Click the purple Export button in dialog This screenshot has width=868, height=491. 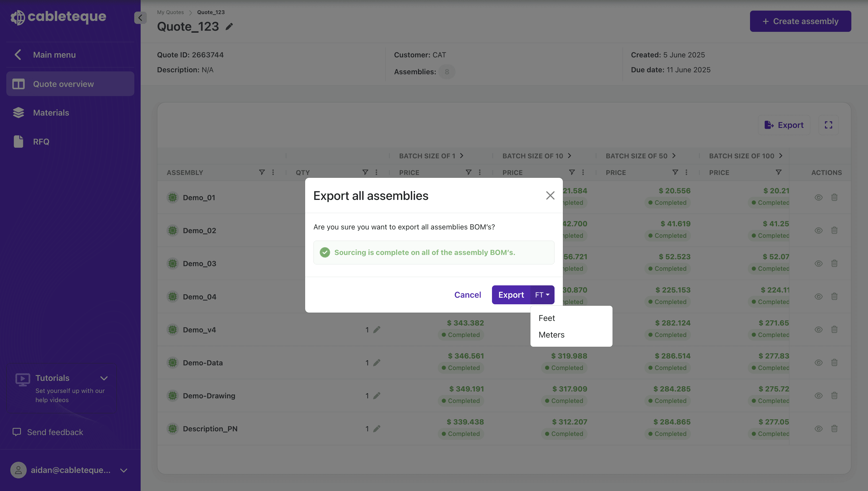point(511,295)
